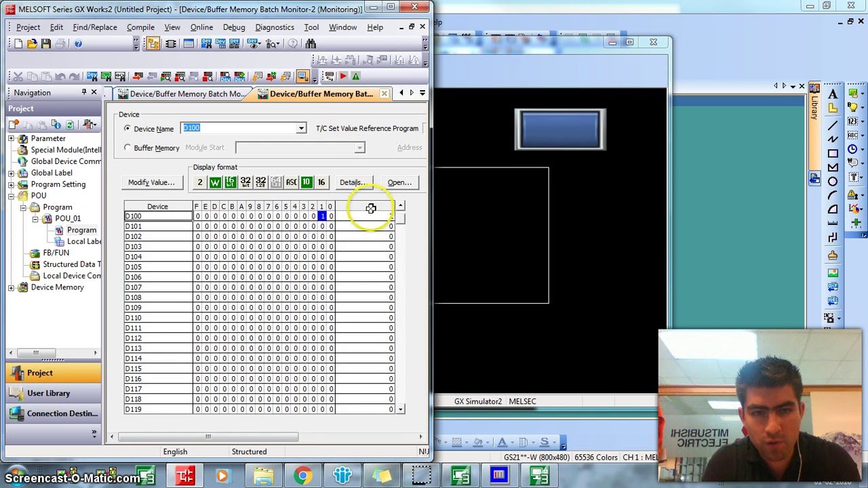
Task: Open the User Library pane
Action: (53, 393)
